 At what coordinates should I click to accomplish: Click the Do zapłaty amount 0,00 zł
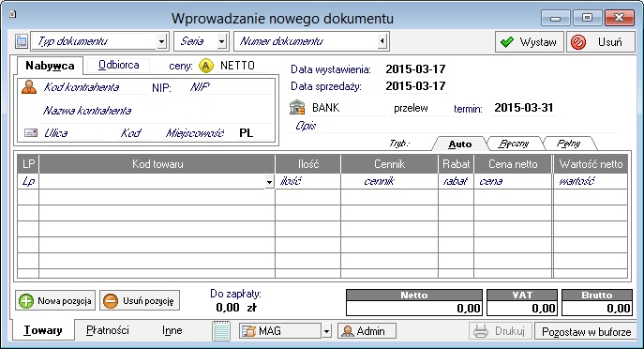(x=236, y=308)
